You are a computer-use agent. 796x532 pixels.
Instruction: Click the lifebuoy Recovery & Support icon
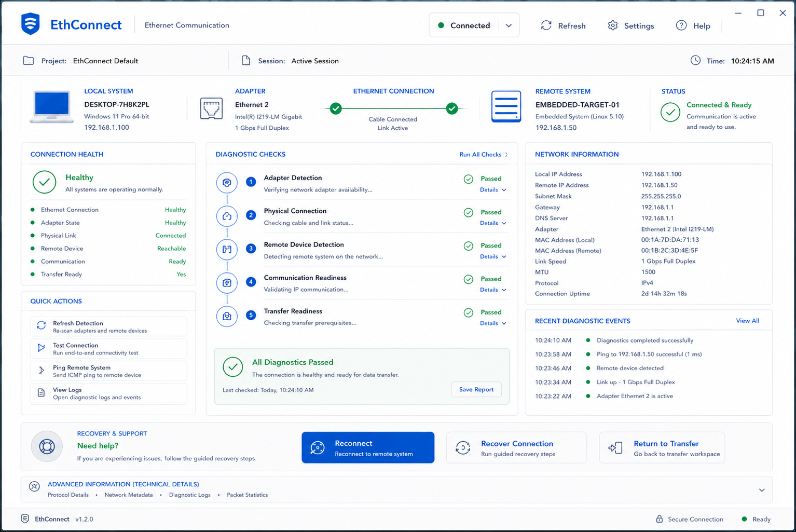coord(47,446)
